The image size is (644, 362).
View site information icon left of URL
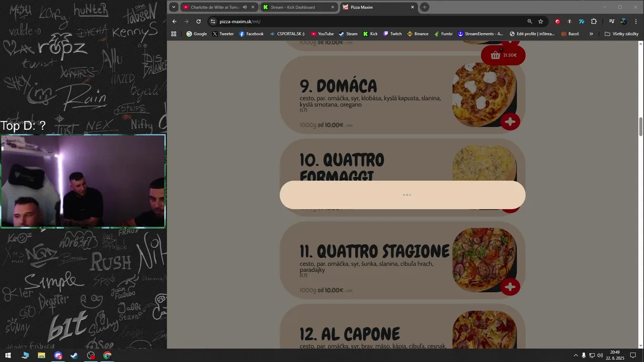click(213, 21)
